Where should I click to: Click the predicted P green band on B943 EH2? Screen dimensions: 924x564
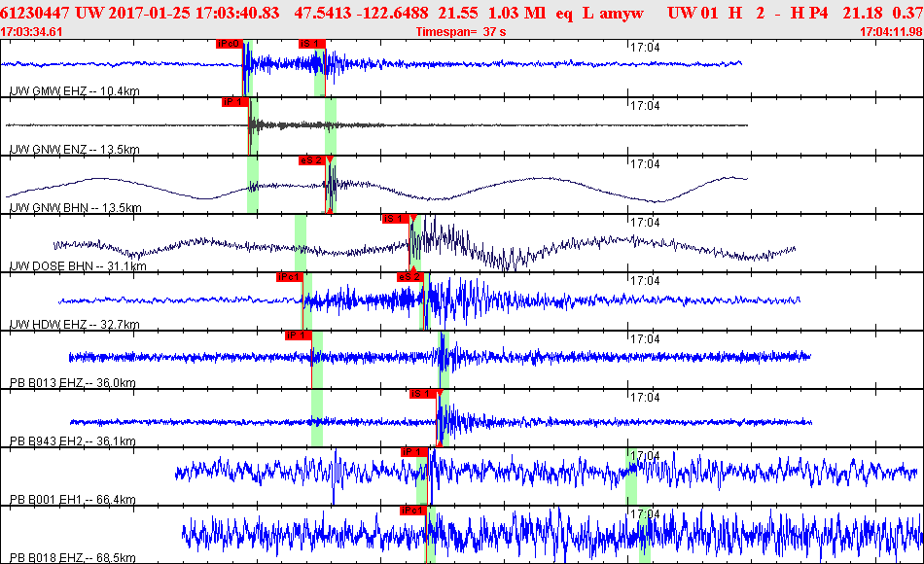[x=316, y=418]
